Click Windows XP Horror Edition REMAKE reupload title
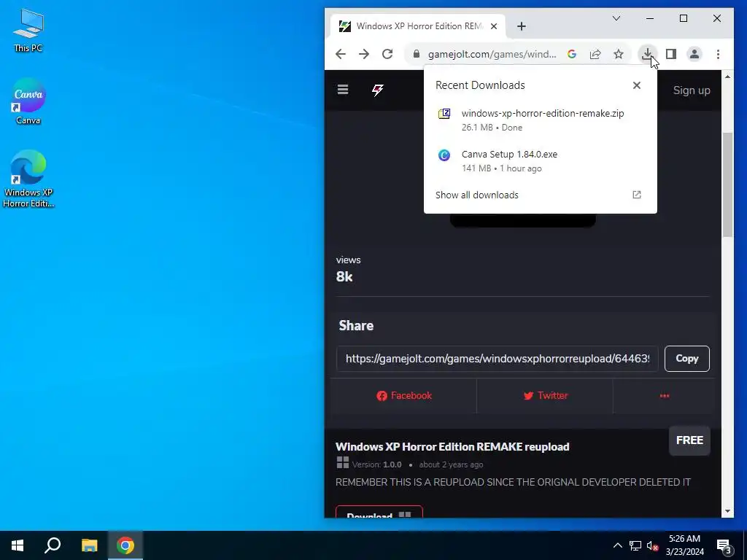 [x=452, y=447]
